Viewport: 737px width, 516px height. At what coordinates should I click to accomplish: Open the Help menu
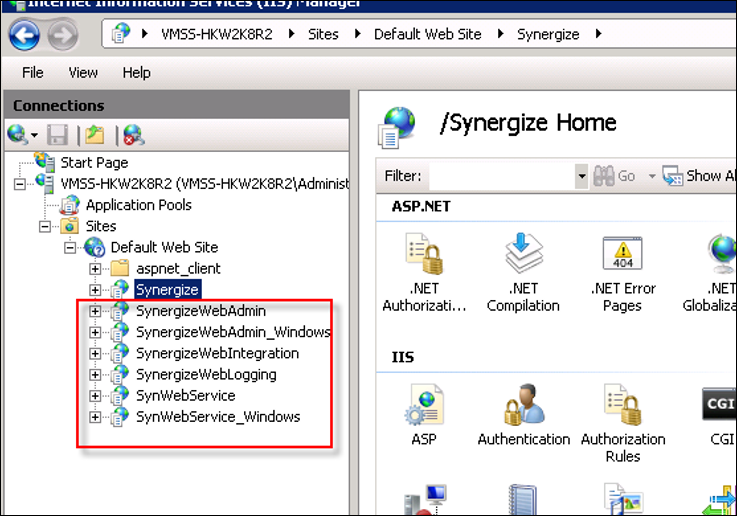click(136, 73)
